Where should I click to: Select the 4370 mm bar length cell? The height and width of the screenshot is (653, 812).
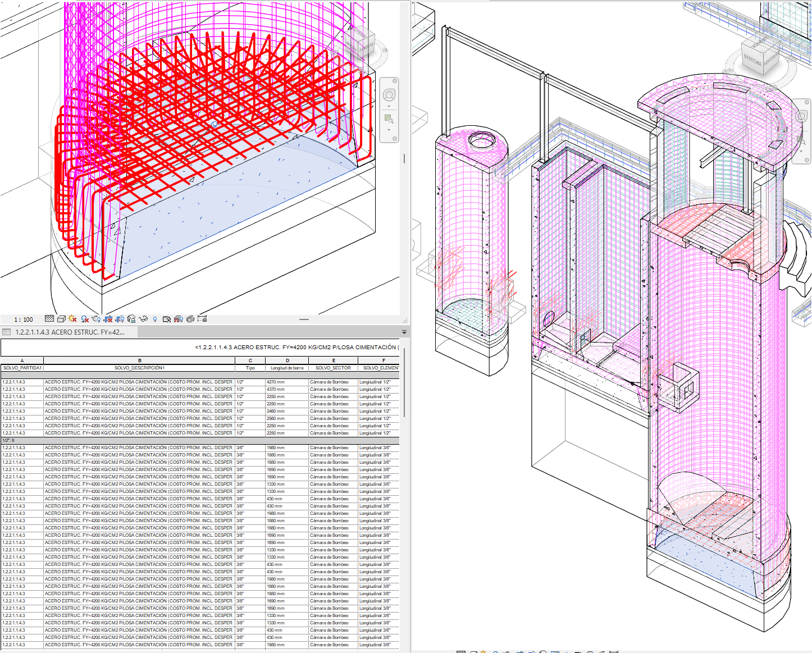[287, 389]
